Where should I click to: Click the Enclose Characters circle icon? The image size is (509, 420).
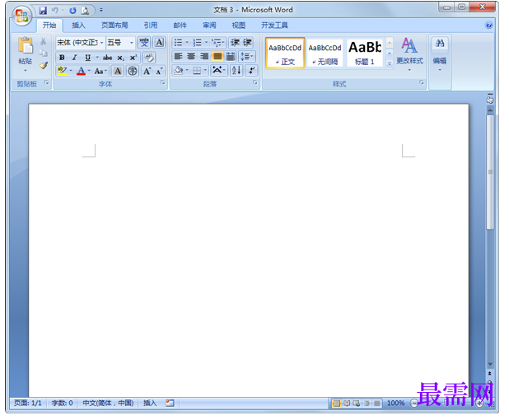point(132,71)
